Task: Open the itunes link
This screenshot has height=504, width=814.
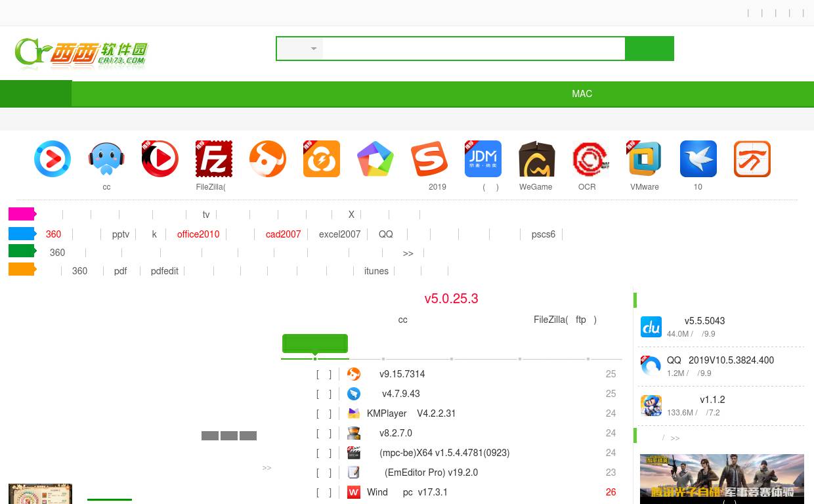Action: point(376,271)
